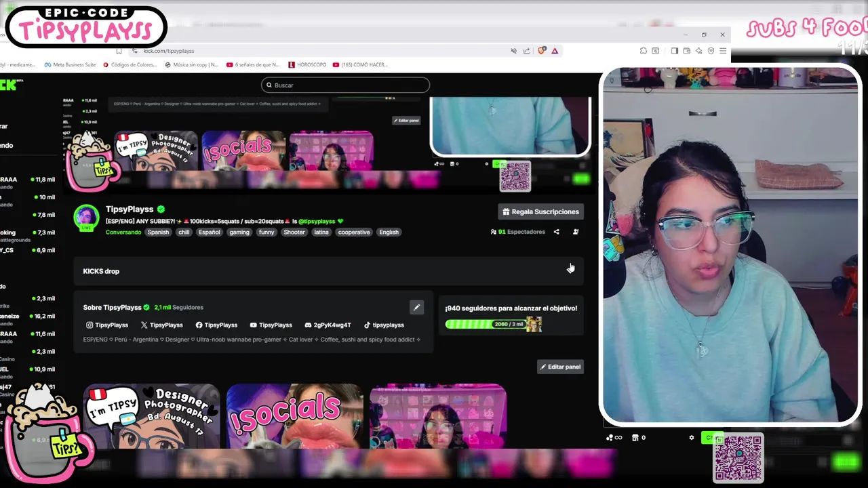The height and width of the screenshot is (488, 868).
Task: Select the cooperative tag
Action: point(354,232)
